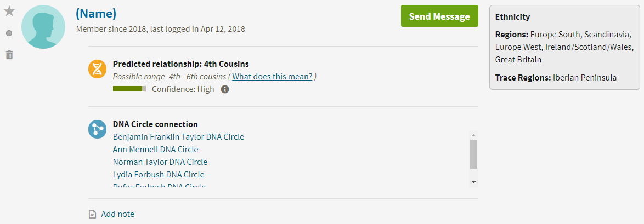Select the Norman Taylor DNA Circle
Viewport: 644px width, 224px height.
[x=160, y=162]
